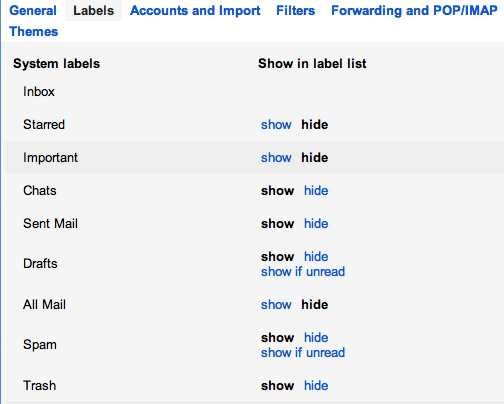Screen dimensions: 504x404
Task: Show the All Mail label
Action: point(276,305)
